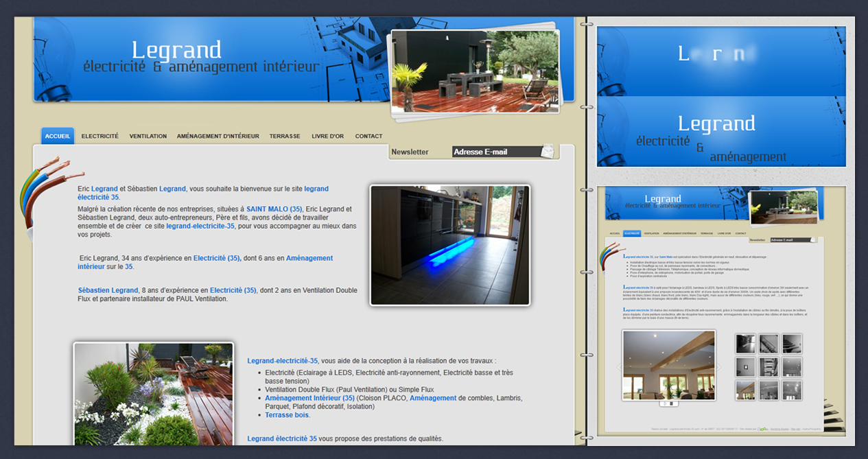Click the light bulb graphic in the header

54,58
